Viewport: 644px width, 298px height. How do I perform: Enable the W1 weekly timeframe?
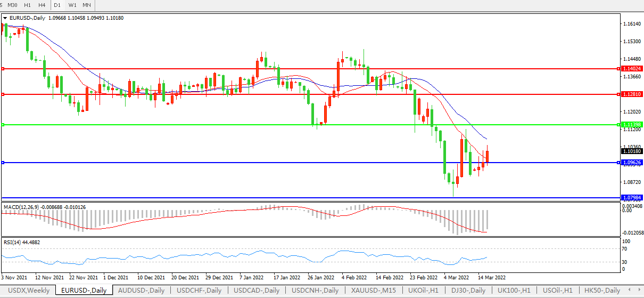72,5
